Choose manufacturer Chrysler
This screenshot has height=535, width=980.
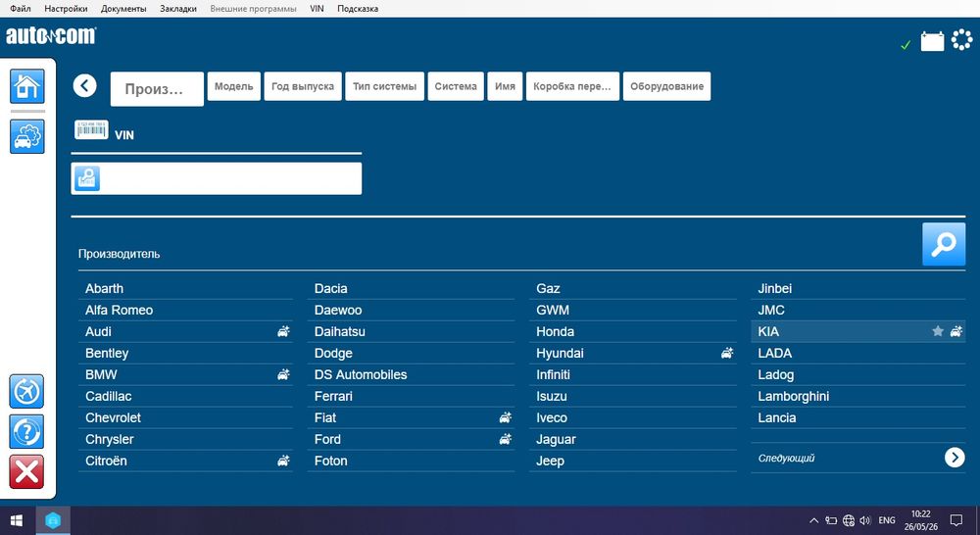[185, 439]
